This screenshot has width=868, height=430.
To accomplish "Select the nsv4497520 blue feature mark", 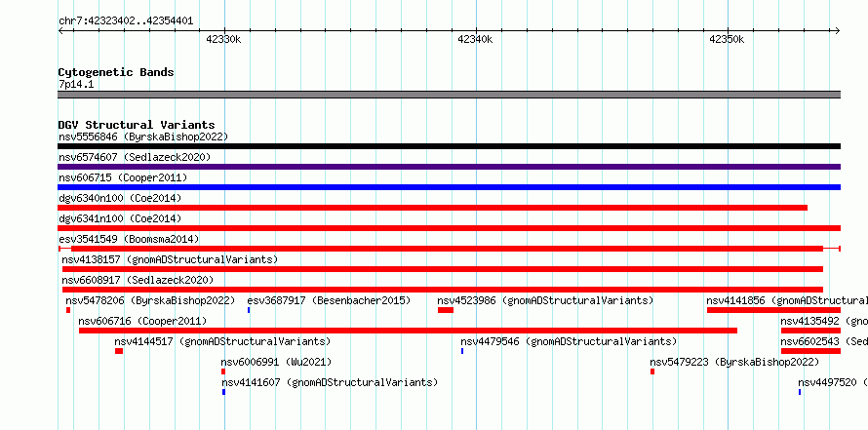I will click(800, 392).
